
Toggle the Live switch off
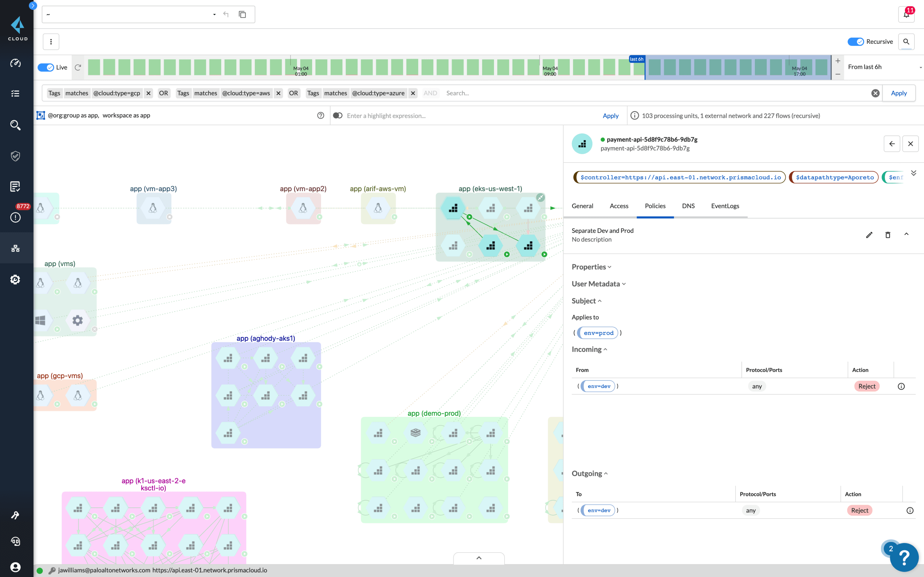(46, 67)
